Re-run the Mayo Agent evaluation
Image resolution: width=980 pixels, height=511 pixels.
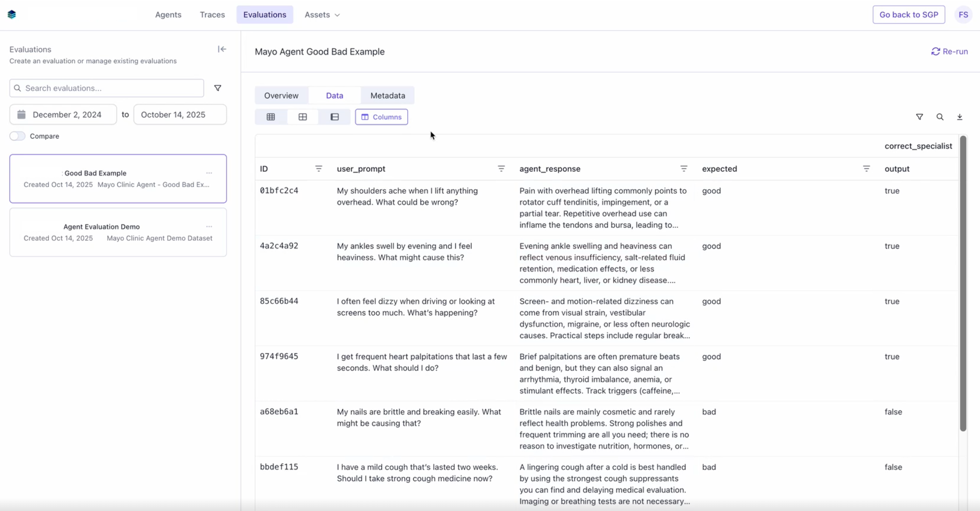click(x=950, y=51)
